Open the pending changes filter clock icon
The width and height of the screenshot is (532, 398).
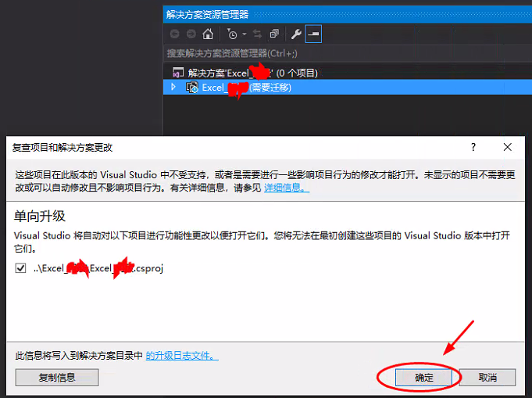coord(232,34)
